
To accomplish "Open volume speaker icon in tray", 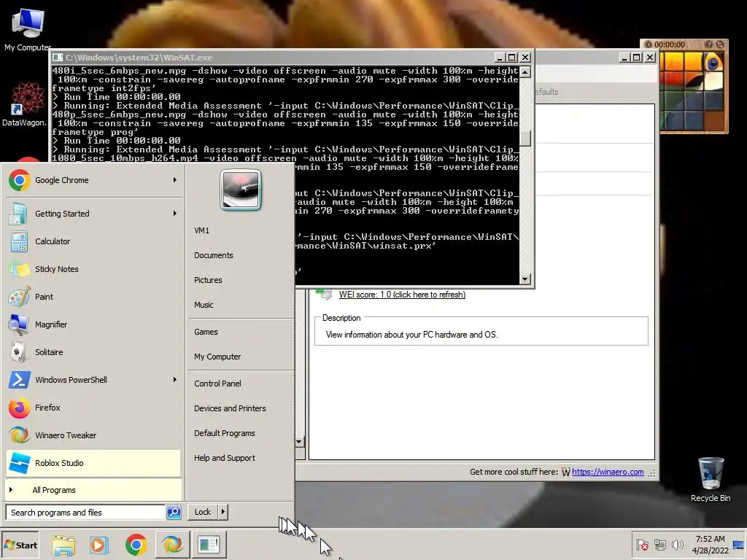I will tap(677, 545).
